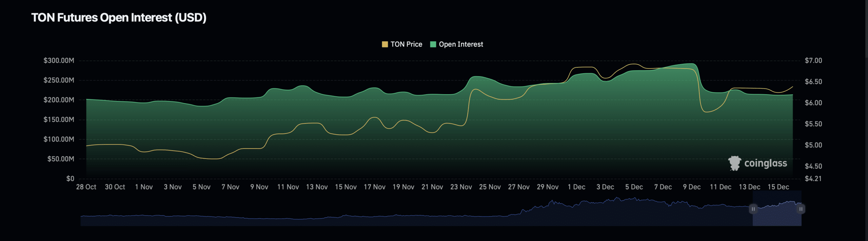Click the 1 Dec date marker
The image size is (868, 241).
coord(576,187)
